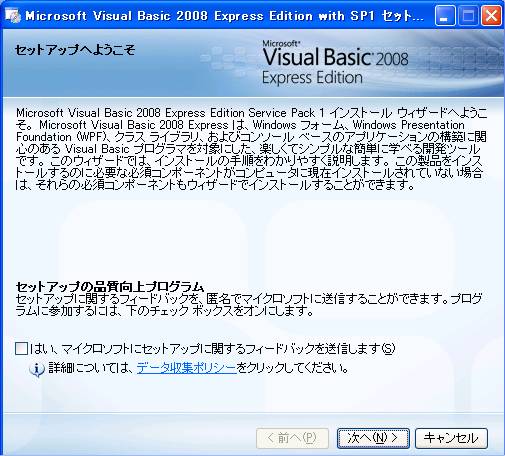
Task: Click the disabled maximize button in title bar
Action: point(468,16)
